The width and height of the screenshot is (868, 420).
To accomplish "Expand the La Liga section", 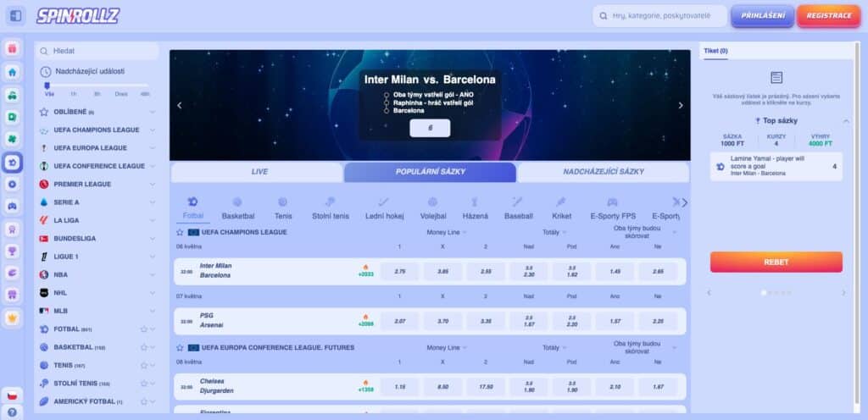I will click(x=153, y=220).
